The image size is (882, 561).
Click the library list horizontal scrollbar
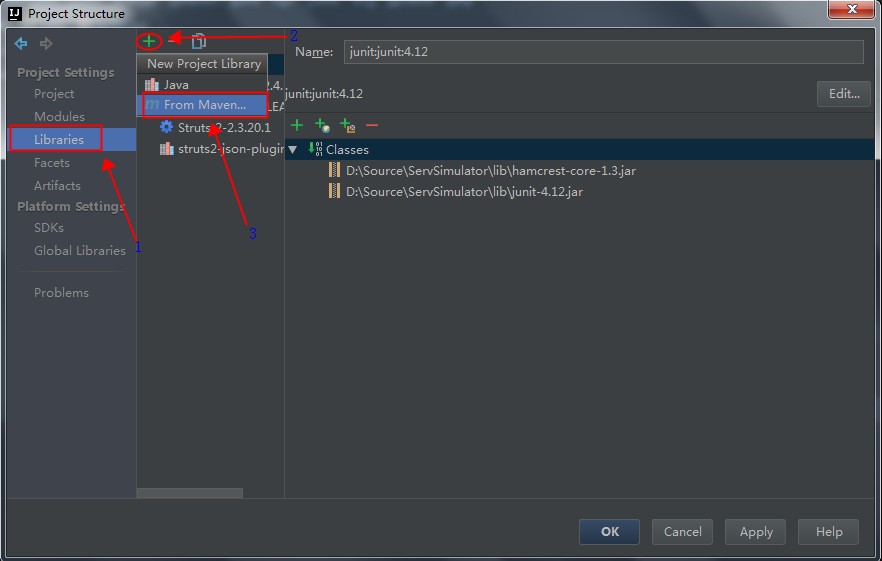[x=190, y=493]
